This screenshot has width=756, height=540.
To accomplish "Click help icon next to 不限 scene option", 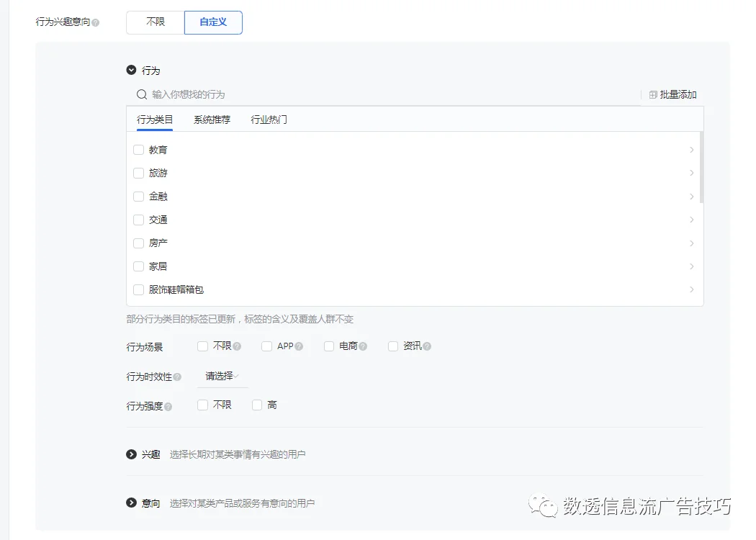I will 237,346.
